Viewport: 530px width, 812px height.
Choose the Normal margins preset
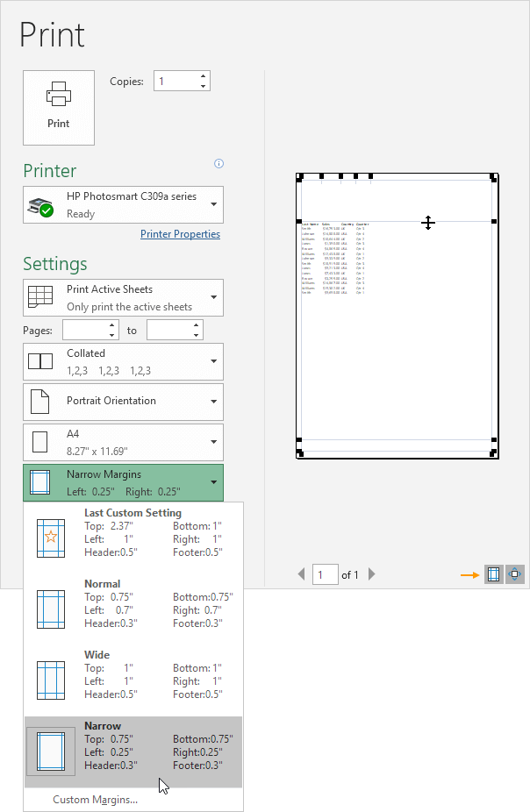(133, 604)
